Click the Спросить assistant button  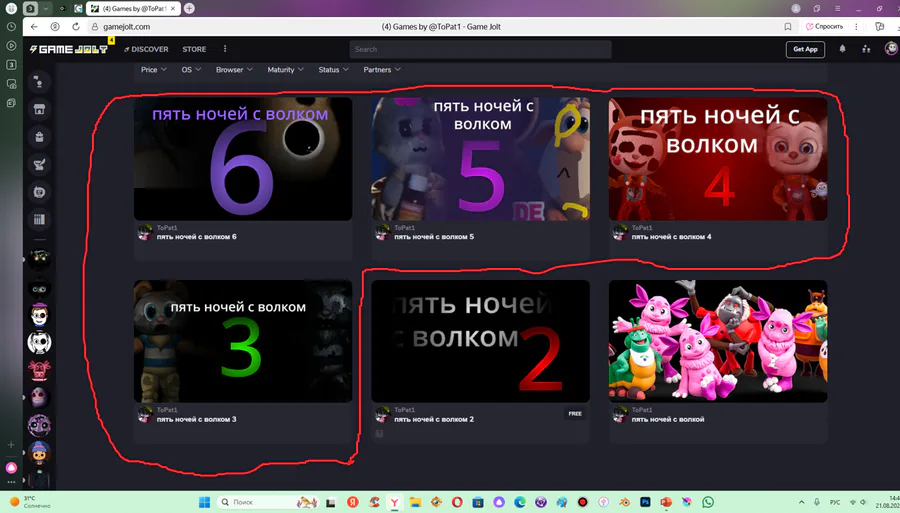coord(824,26)
